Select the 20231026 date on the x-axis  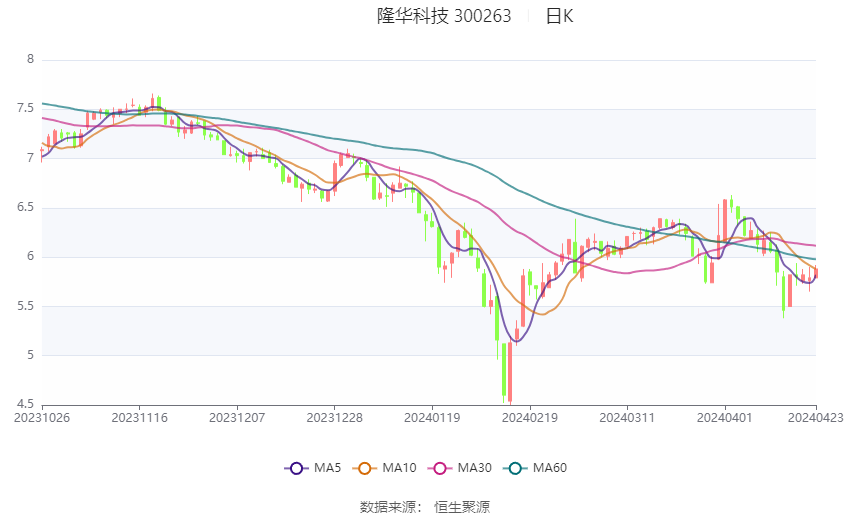(42, 417)
